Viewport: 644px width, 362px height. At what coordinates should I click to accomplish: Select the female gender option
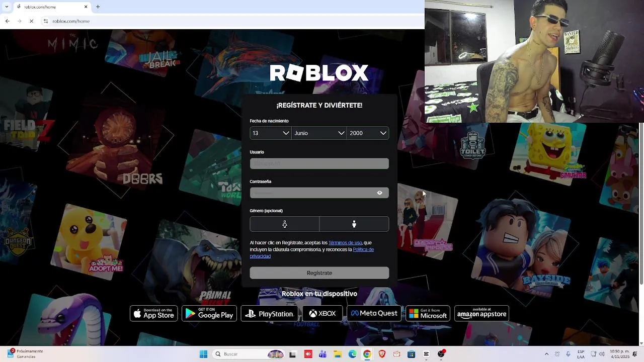point(285,224)
